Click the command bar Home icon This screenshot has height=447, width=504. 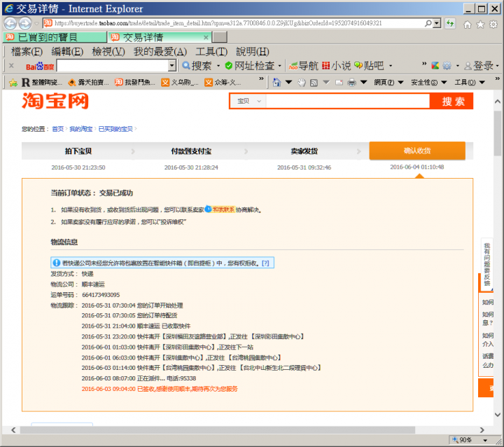click(276, 83)
